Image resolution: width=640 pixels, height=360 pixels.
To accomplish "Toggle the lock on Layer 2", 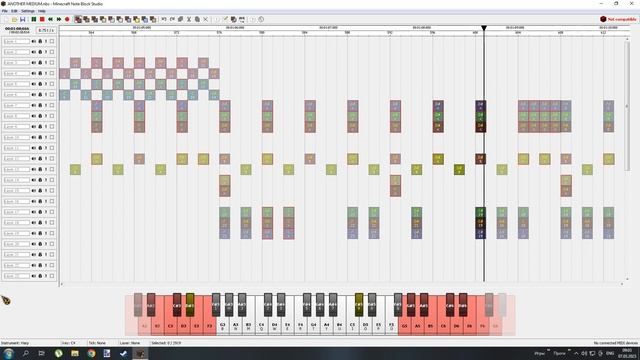I will pyautogui.click(x=40, y=52).
